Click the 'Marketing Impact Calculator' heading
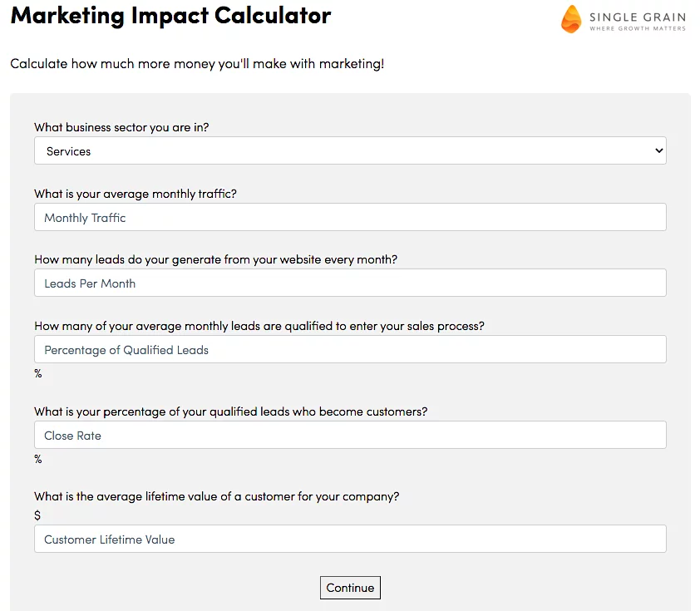 click(x=170, y=15)
